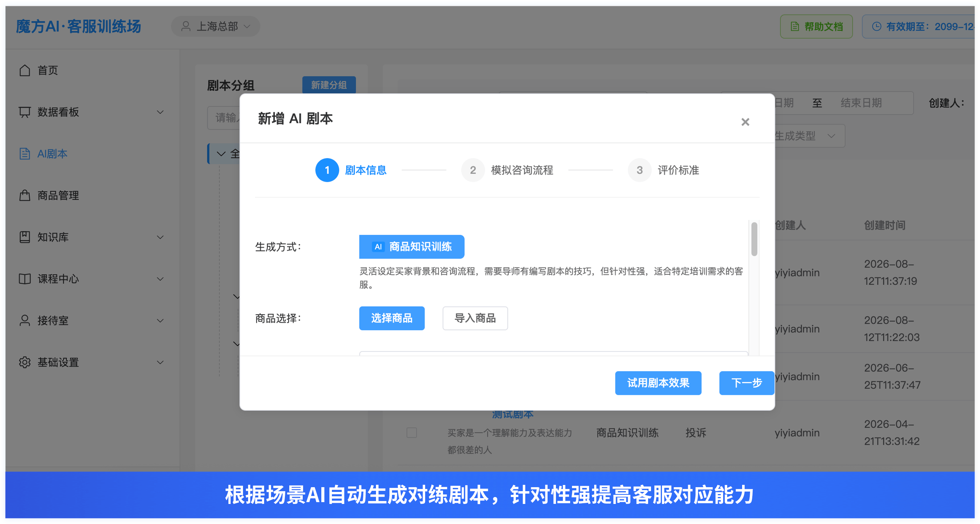Screen dimensions: 980x524
Task: Expand the 基础设置 menu chevron
Action: [x=160, y=362]
